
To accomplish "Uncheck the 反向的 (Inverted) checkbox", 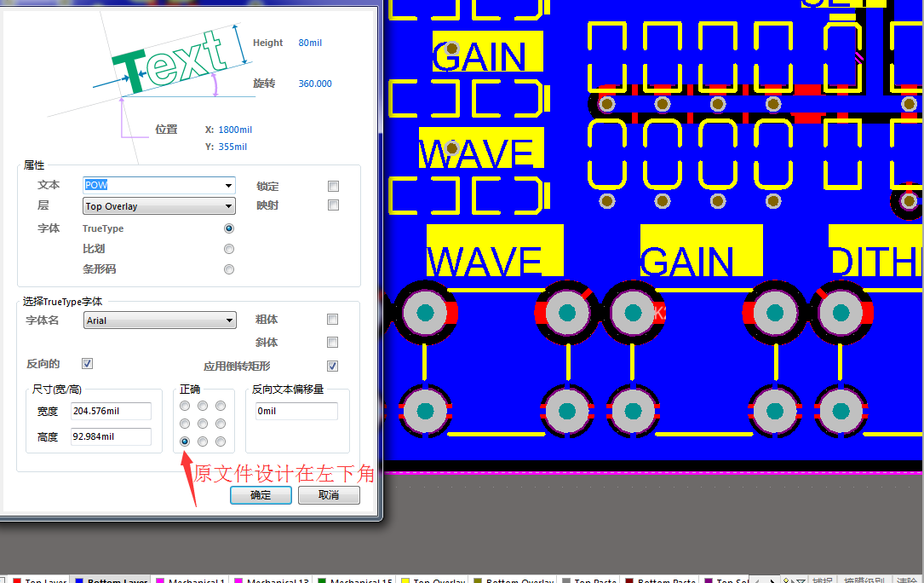I will click(87, 364).
